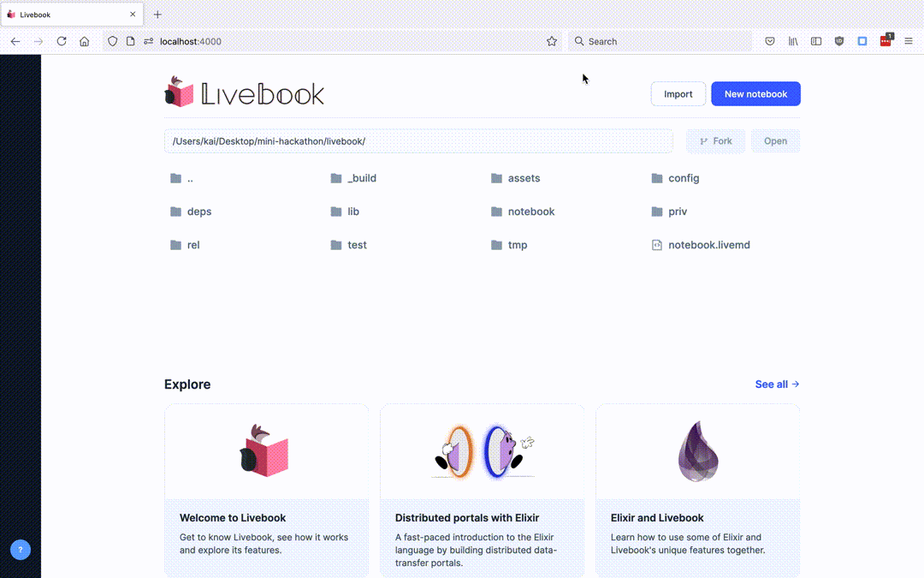Reload the page with the refresh icon

[62, 41]
